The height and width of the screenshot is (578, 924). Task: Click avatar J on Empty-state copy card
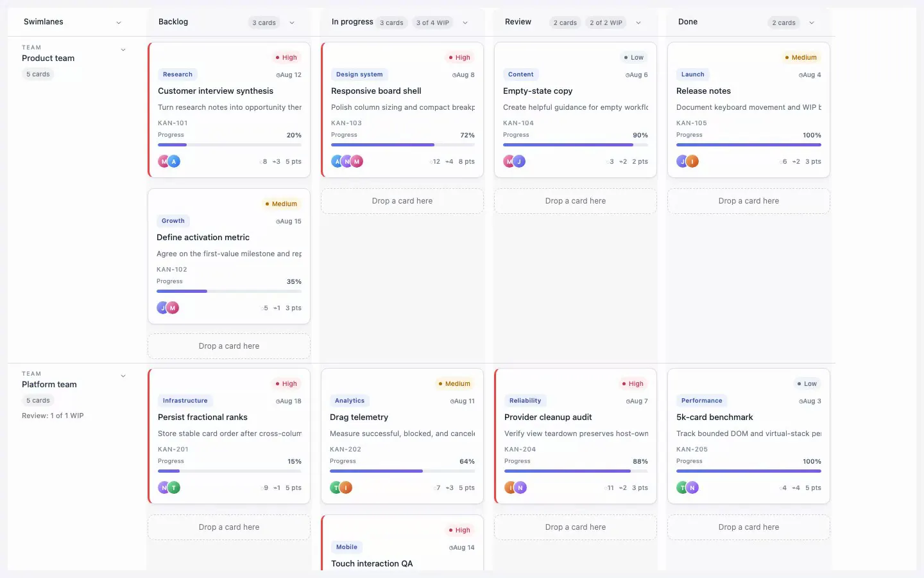[x=519, y=162]
